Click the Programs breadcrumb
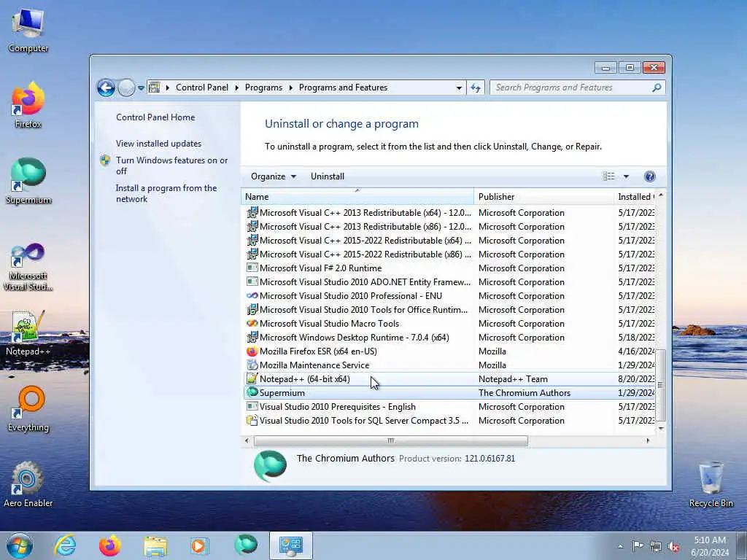 263,87
